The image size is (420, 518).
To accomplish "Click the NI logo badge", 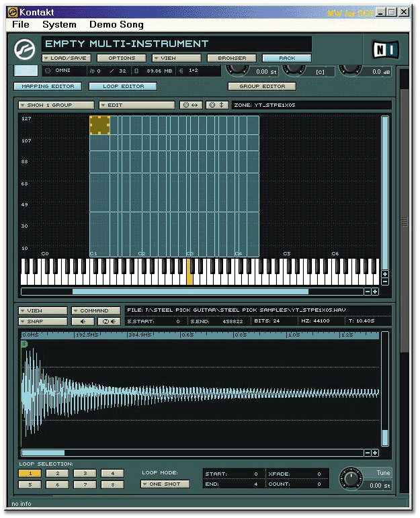I will (385, 50).
